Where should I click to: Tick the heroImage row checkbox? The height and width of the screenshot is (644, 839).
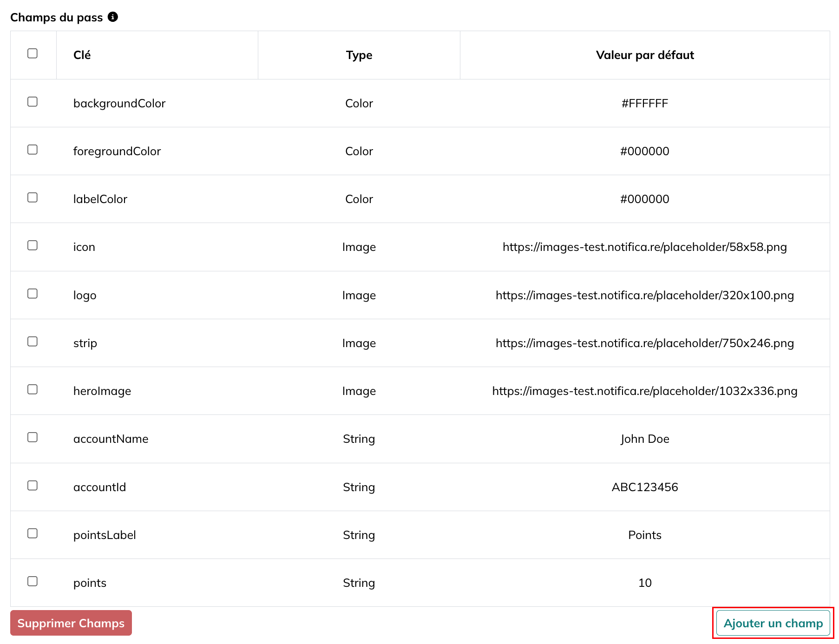[33, 389]
